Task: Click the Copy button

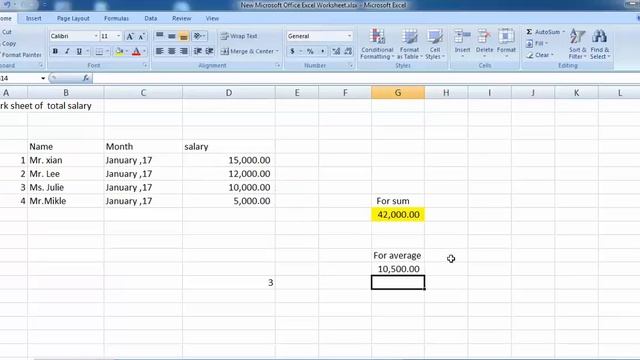Action: coord(8,43)
